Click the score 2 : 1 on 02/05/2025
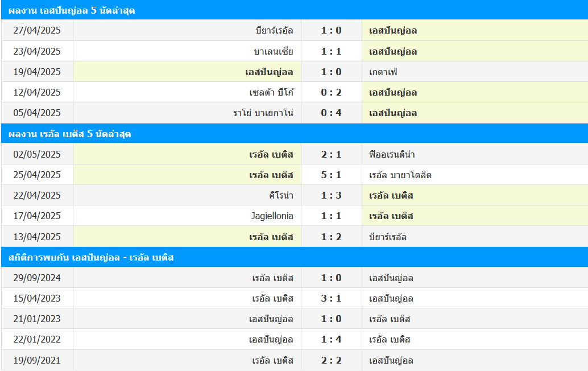This screenshot has width=588, height=371. pos(331,155)
